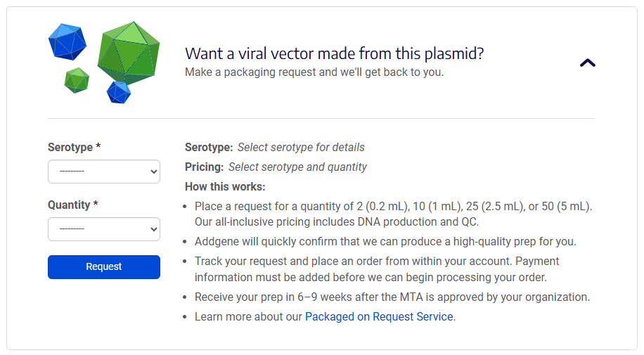The image size is (644, 355).
Task: Click the 'Receive your prep' bullet text
Action: 392,297
